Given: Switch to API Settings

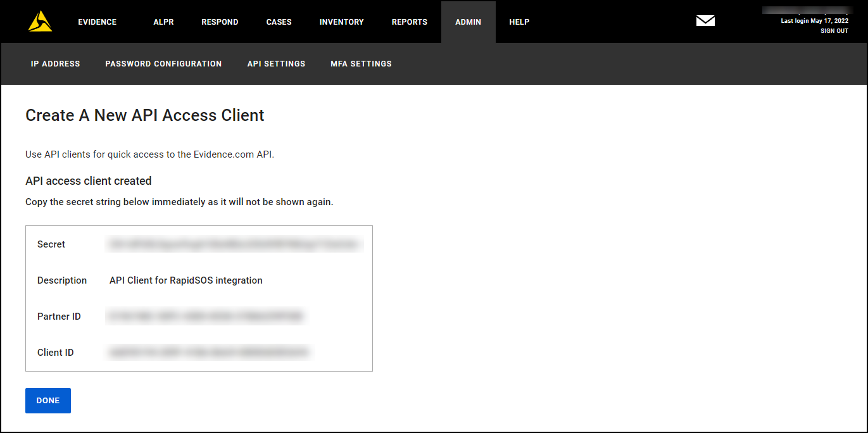Looking at the screenshot, I should click(276, 64).
